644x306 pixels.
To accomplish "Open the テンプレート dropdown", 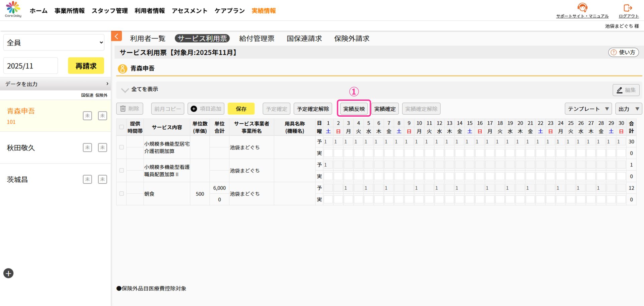I will click(x=588, y=109).
